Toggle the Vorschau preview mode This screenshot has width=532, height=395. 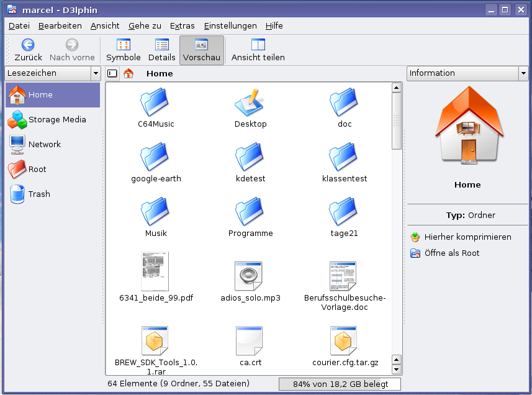coord(201,50)
